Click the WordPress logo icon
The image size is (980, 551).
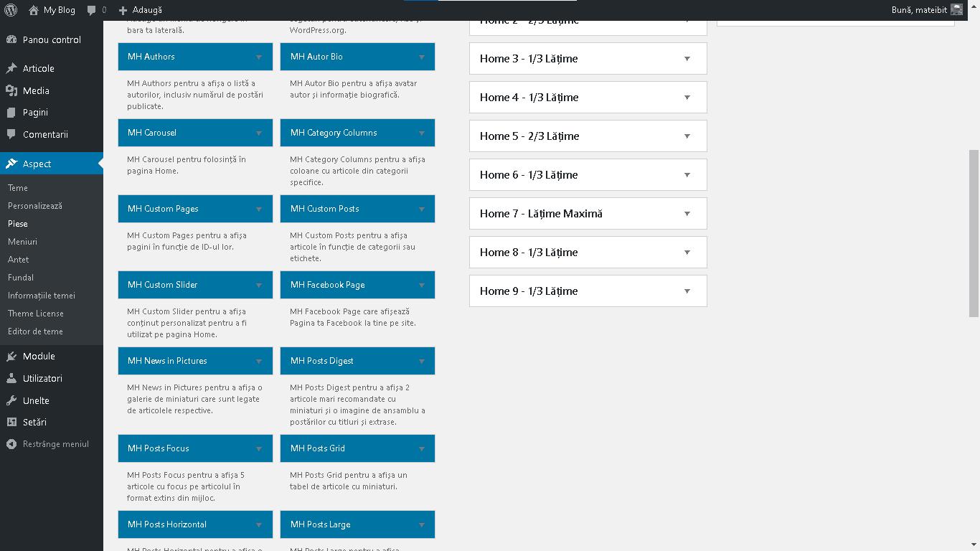11,10
